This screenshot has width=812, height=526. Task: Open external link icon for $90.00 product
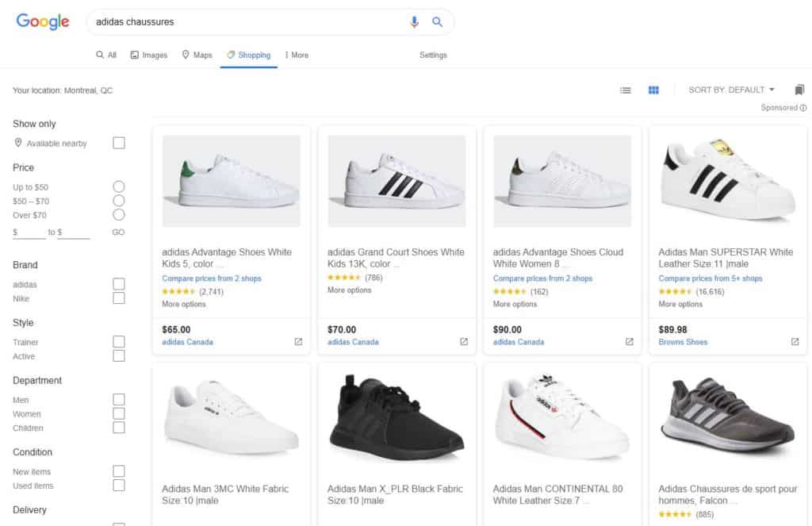coord(629,341)
